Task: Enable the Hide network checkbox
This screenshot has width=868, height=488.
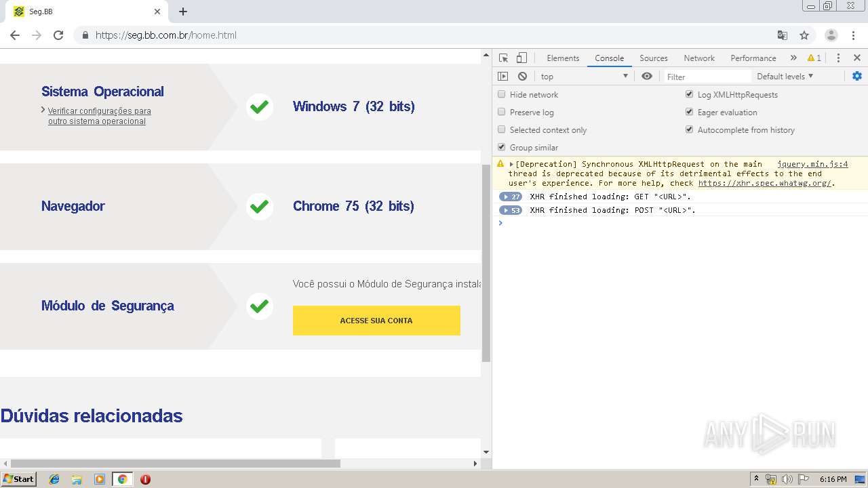Action: [x=502, y=94]
